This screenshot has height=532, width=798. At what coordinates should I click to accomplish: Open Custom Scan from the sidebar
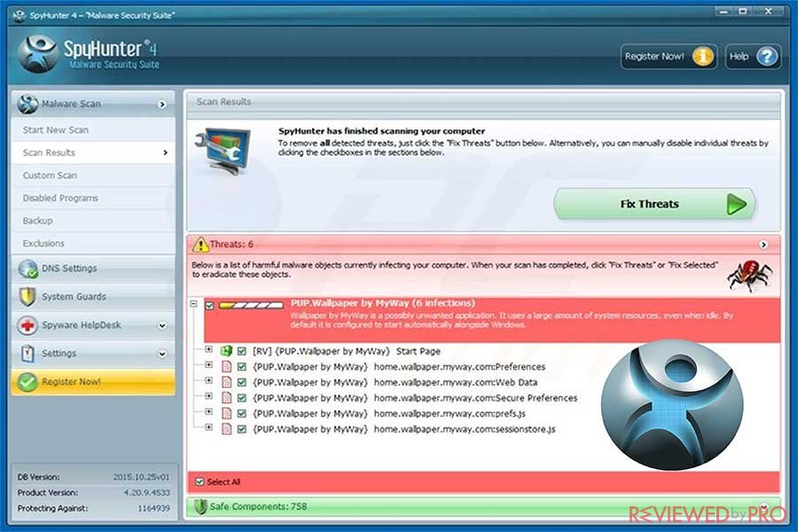93,176
